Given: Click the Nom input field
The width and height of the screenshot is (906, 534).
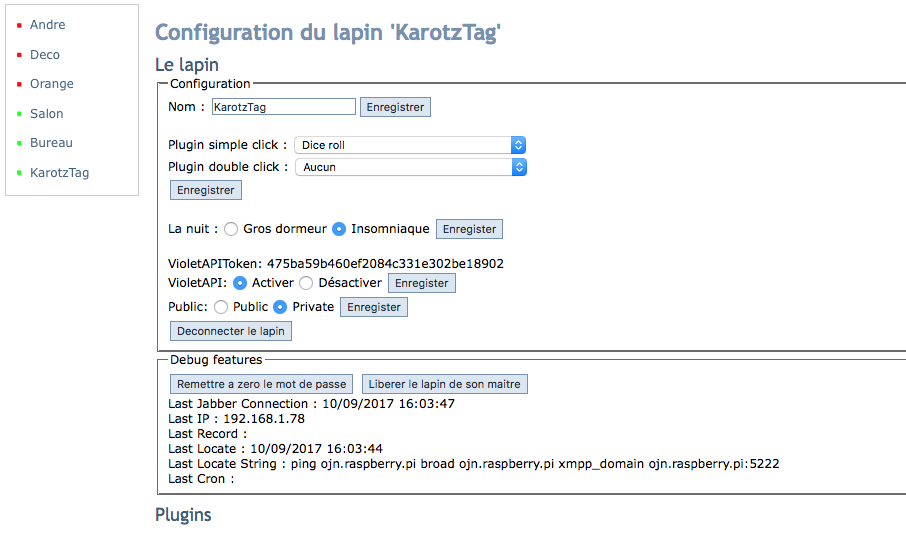Looking at the screenshot, I should [283, 107].
